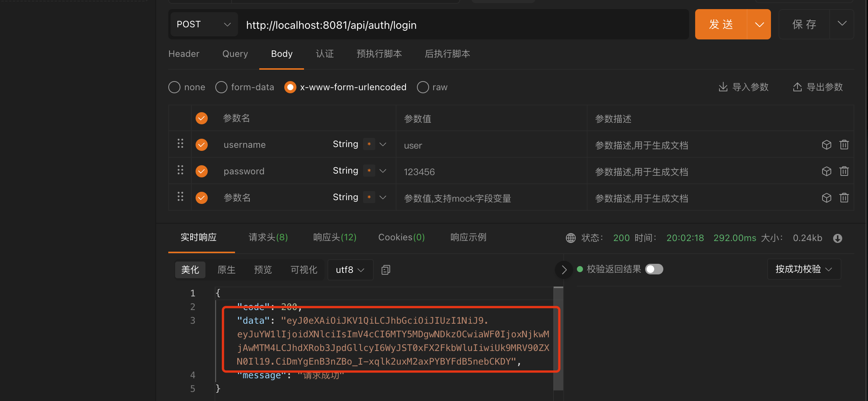868x401 pixels.
Task: Click the mock cube icon for password
Action: [826, 171]
